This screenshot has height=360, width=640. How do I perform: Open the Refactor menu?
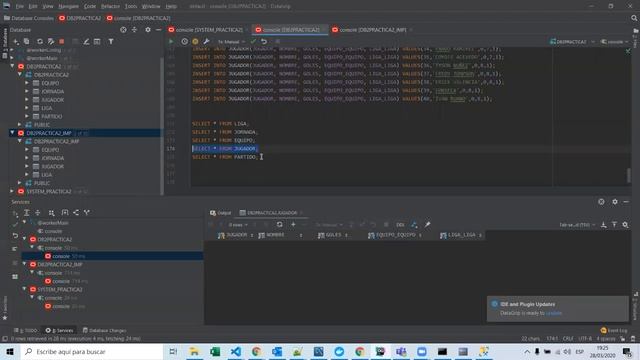[110, 7]
